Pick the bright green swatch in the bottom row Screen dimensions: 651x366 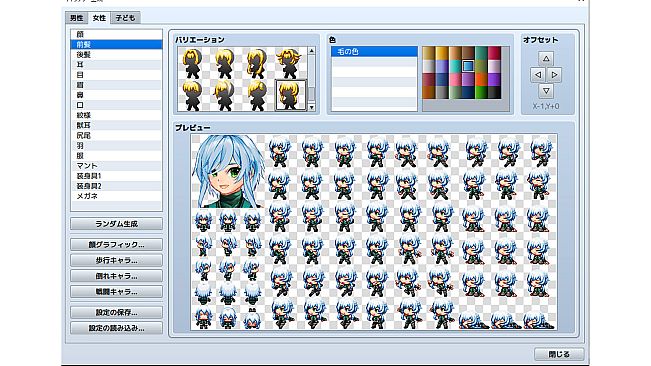[481, 93]
